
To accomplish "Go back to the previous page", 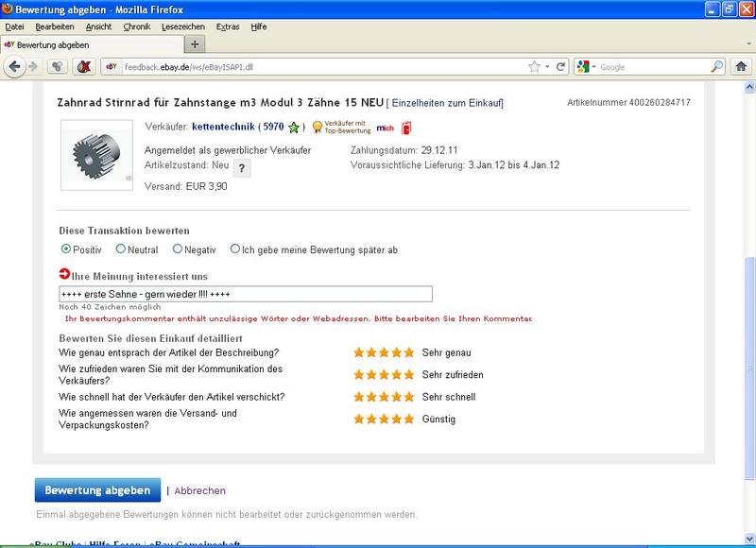I will tap(14, 66).
